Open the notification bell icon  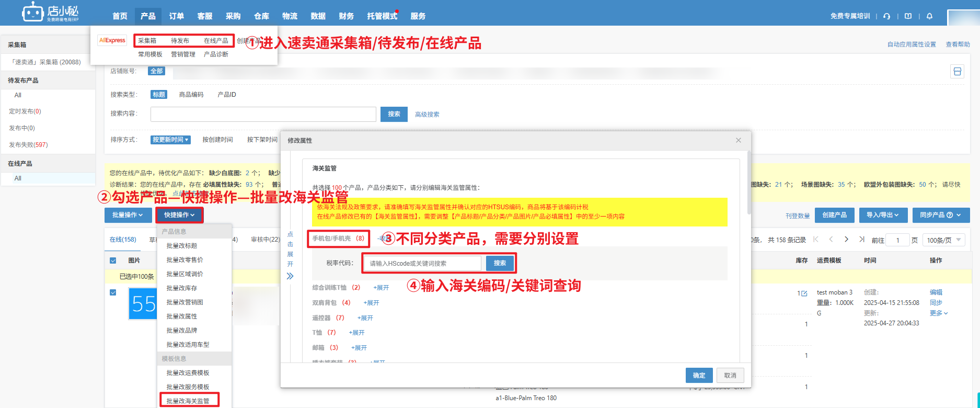tap(929, 16)
